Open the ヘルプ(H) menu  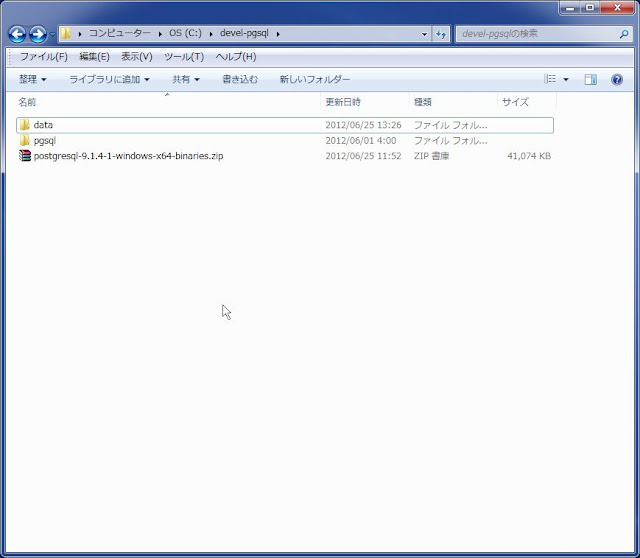tap(236, 57)
